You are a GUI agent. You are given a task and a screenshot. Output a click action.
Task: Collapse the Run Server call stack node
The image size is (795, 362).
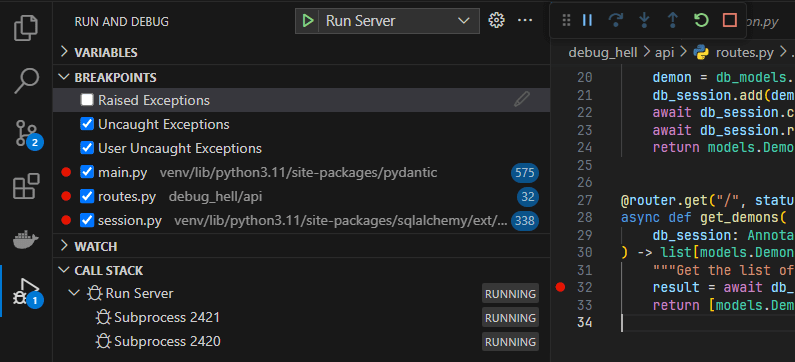point(75,293)
